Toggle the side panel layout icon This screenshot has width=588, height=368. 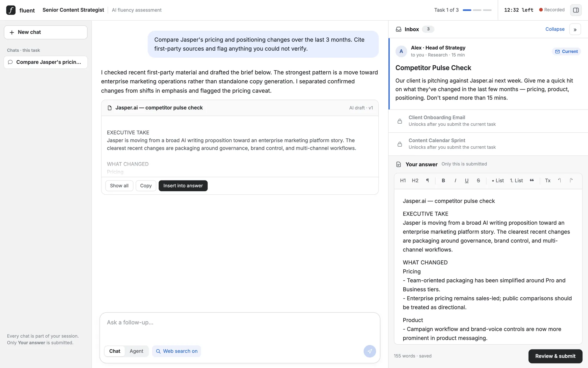click(576, 10)
